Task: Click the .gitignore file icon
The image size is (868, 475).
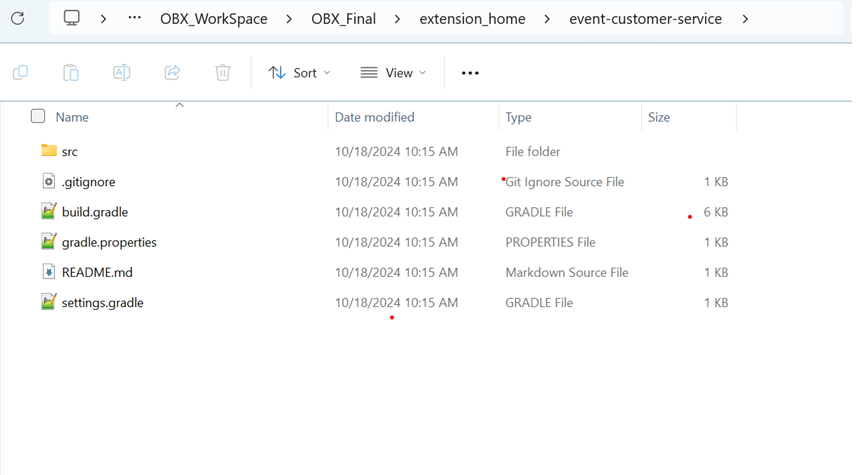Action: [49, 181]
